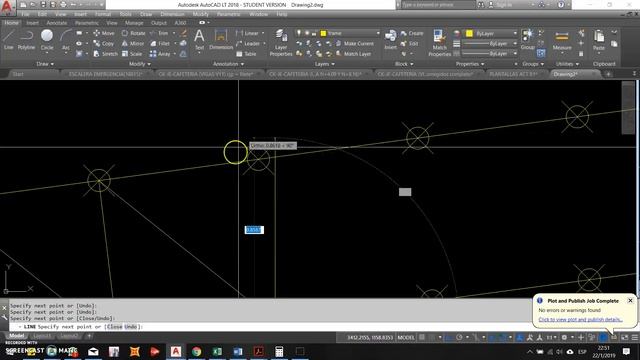Open Layer Properties manager
This screenshot has width=640, height=360.
tap(281, 42)
